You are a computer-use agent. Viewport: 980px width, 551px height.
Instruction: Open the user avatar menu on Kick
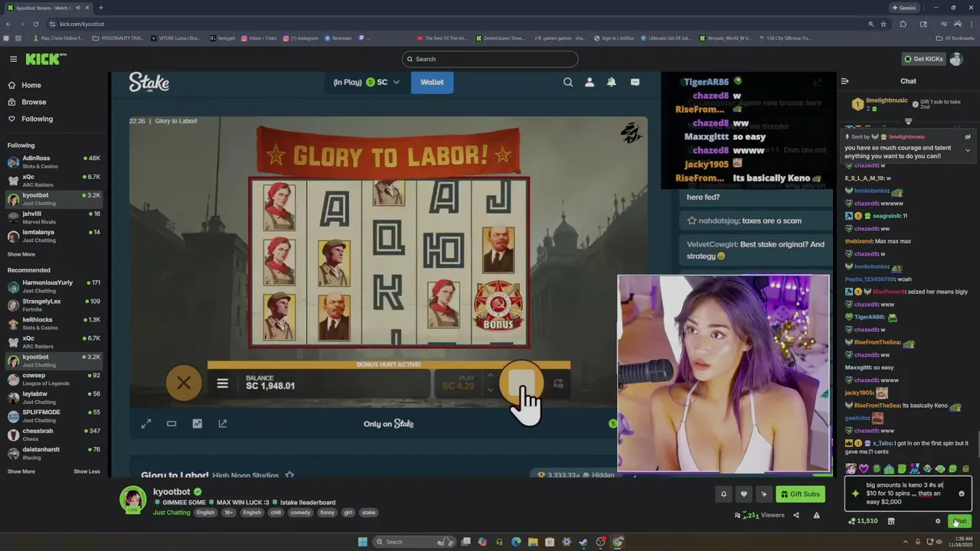(956, 59)
